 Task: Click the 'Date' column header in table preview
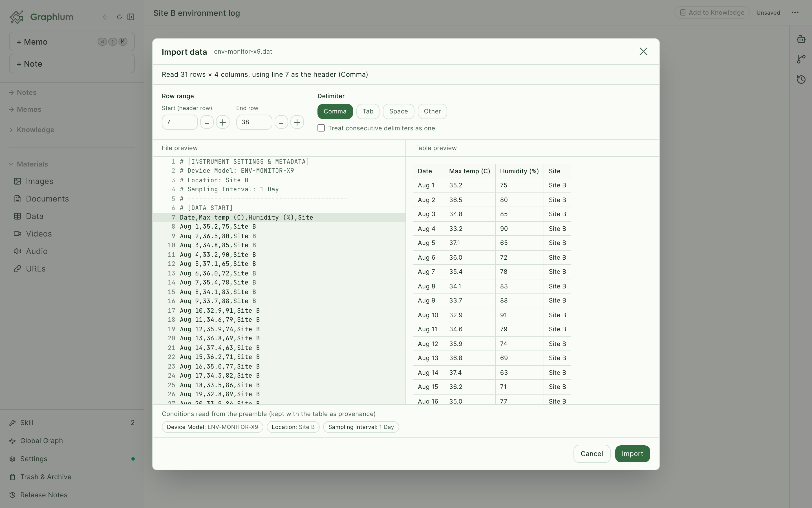(x=429, y=171)
